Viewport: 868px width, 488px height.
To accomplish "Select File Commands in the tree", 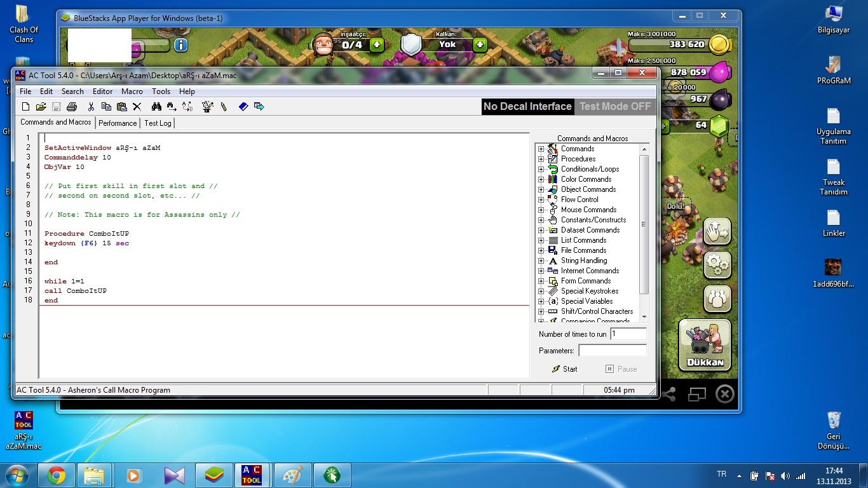I will (583, 250).
